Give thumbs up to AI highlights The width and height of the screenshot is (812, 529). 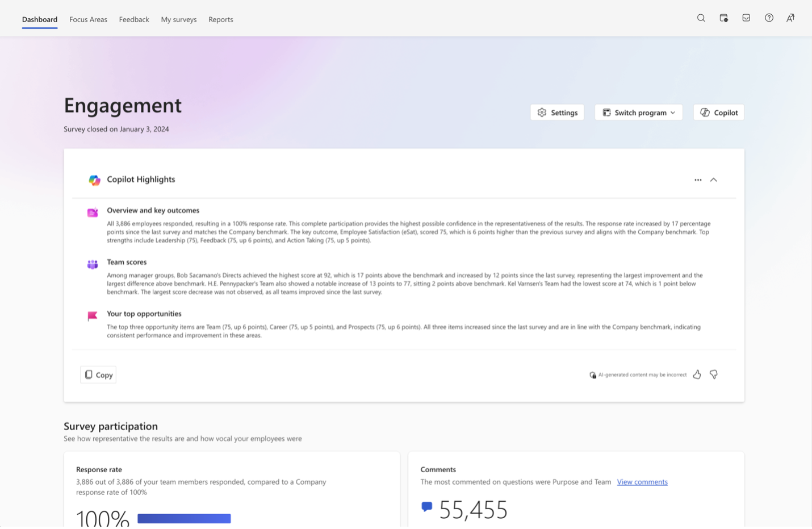click(697, 374)
